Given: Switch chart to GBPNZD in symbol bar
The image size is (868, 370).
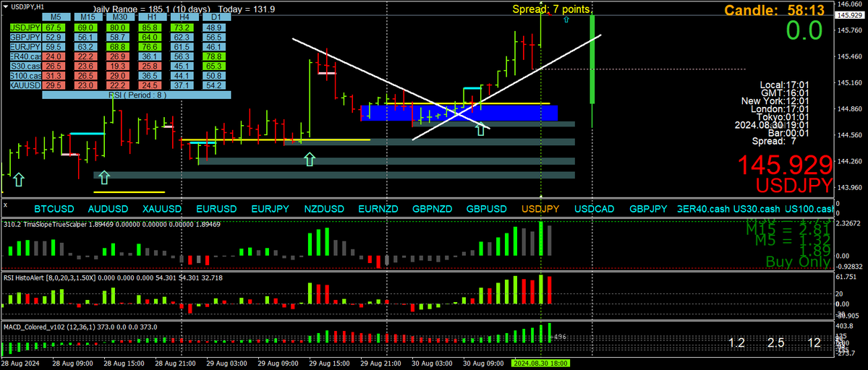Looking at the screenshot, I should tap(433, 209).
